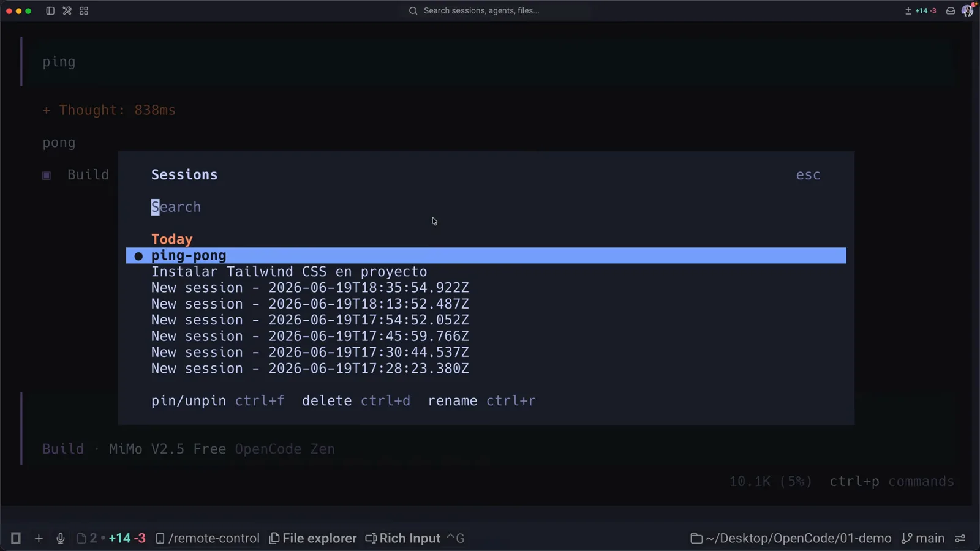The width and height of the screenshot is (980, 551).
Task: Open the ~/Desktop/OpenCode/01-demo folder path
Action: click(x=791, y=538)
